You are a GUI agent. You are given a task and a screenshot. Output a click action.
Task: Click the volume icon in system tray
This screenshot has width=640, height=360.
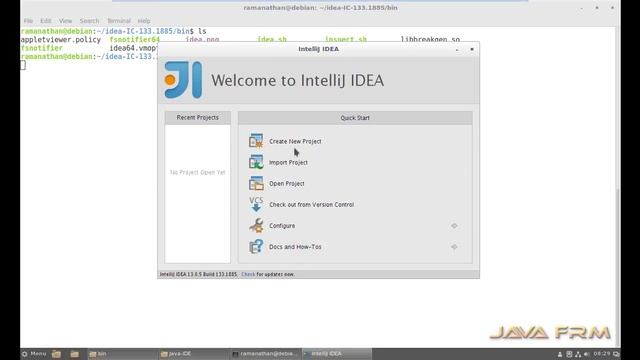pos(587,354)
